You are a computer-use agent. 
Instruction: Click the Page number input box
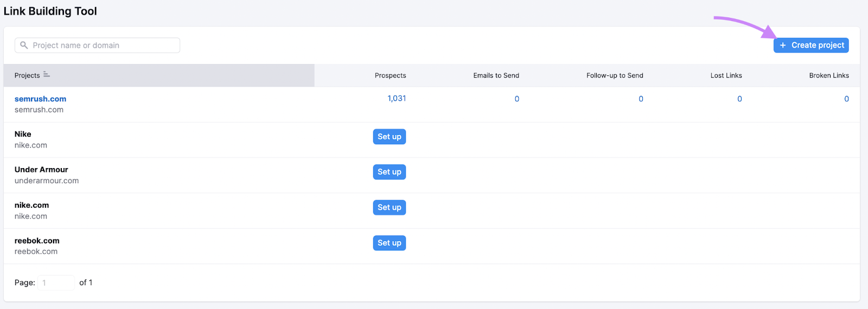pos(56,282)
